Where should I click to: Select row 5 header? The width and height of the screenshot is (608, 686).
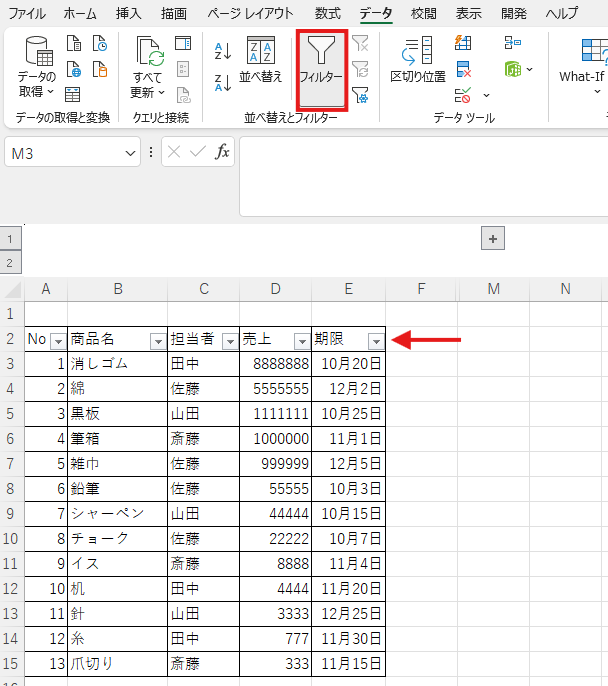[10, 414]
